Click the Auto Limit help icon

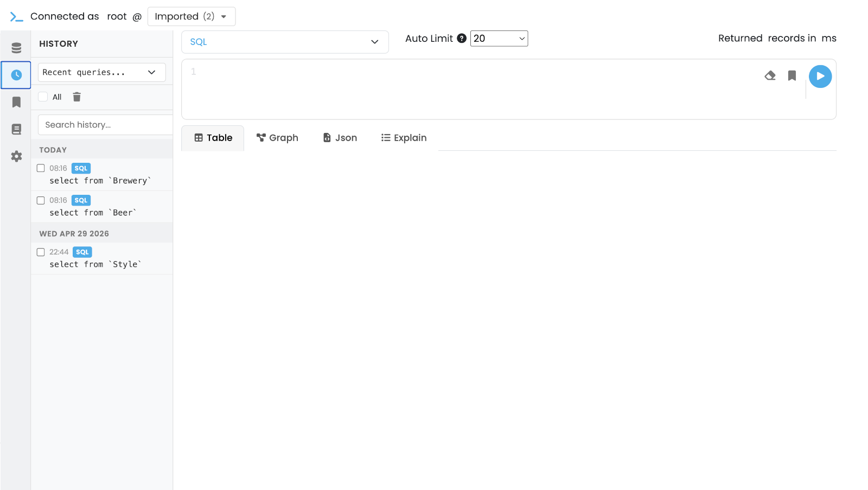462,39
